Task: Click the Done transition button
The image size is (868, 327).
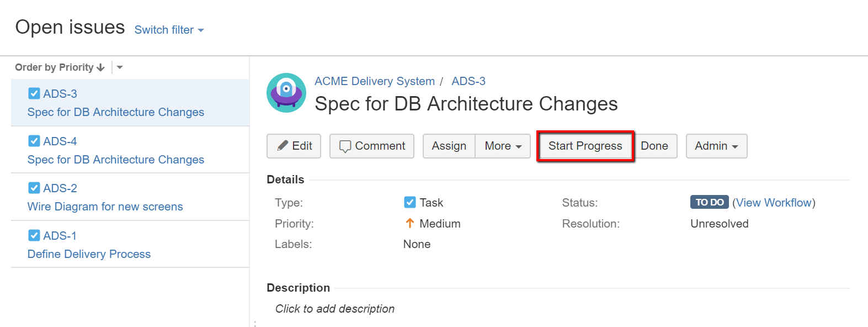Action: tap(654, 146)
